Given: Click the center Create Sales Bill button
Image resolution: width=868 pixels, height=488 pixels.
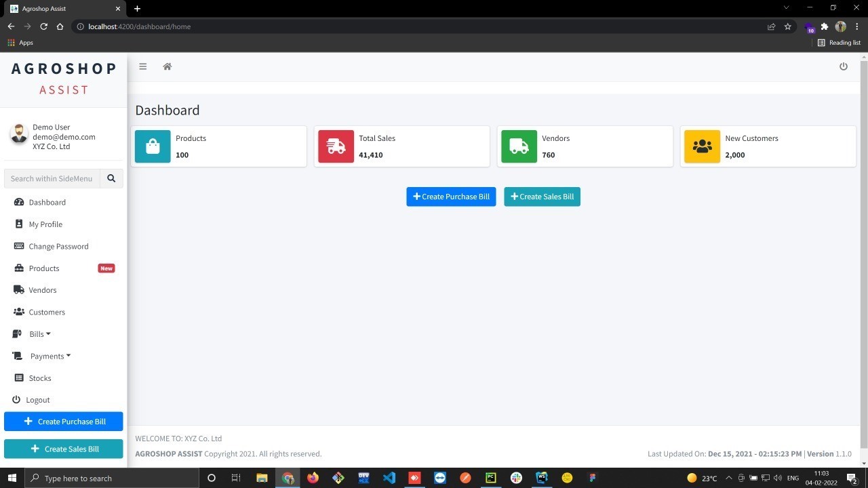Looking at the screenshot, I should (542, 197).
